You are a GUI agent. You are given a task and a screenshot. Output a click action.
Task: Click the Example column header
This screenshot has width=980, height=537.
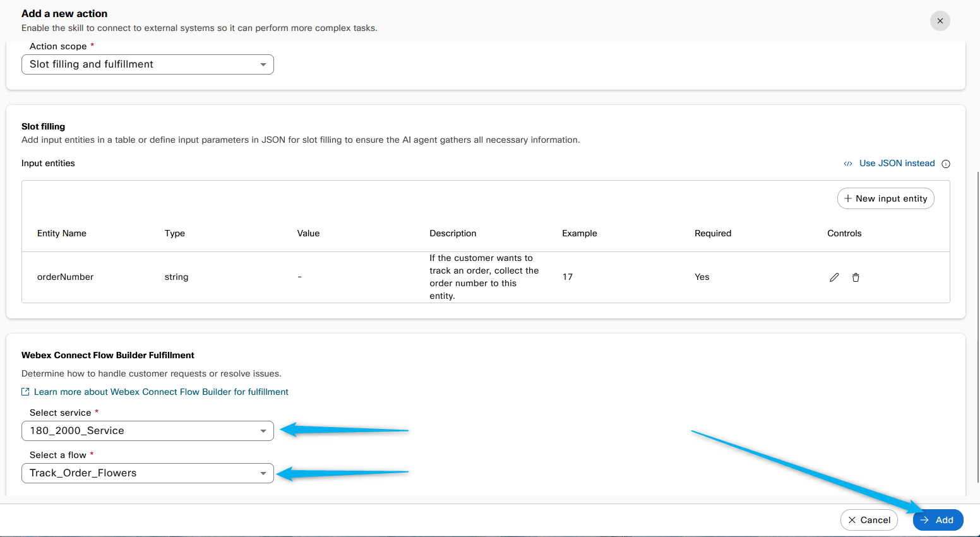click(x=579, y=233)
